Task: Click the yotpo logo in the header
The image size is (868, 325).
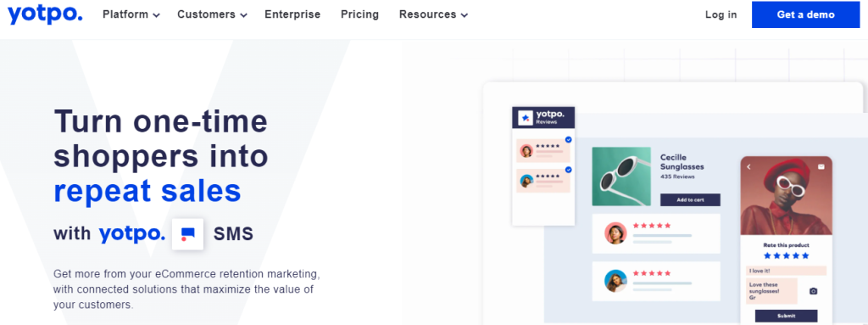Action: tap(45, 14)
